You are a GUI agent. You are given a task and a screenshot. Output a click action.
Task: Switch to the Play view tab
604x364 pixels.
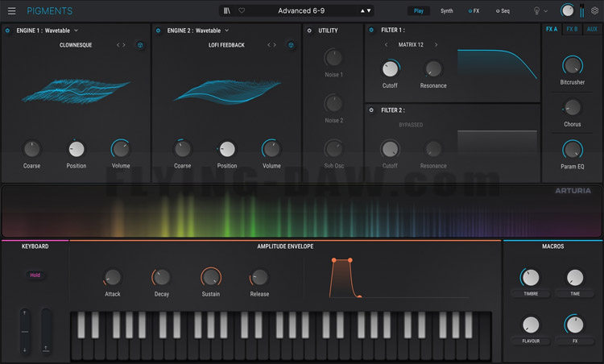coord(418,10)
